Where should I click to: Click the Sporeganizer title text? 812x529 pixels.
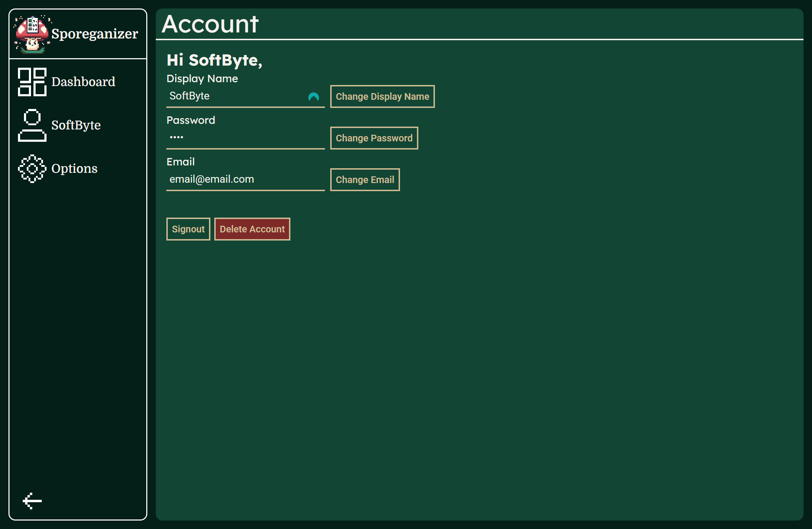(94, 34)
